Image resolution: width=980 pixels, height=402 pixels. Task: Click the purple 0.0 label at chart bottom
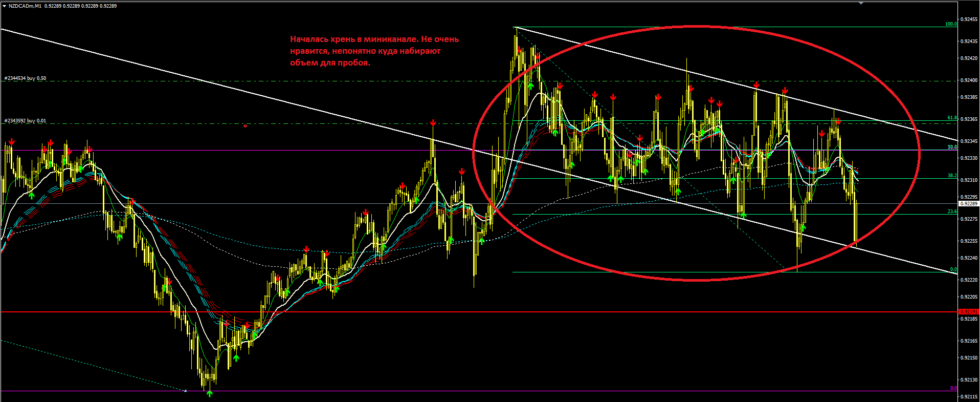[953, 388]
